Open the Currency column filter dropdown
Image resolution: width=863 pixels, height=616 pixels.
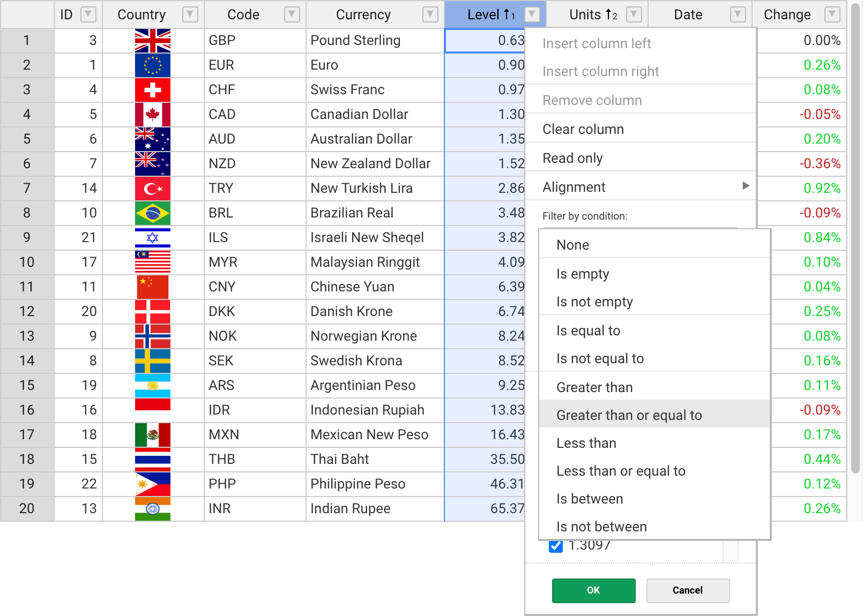(x=430, y=14)
